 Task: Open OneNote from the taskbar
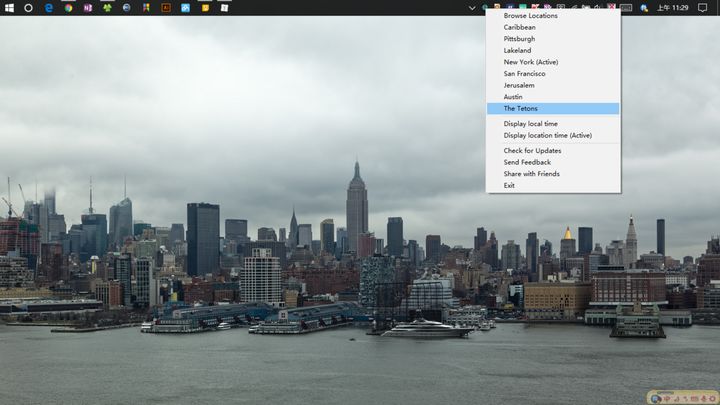88,7
